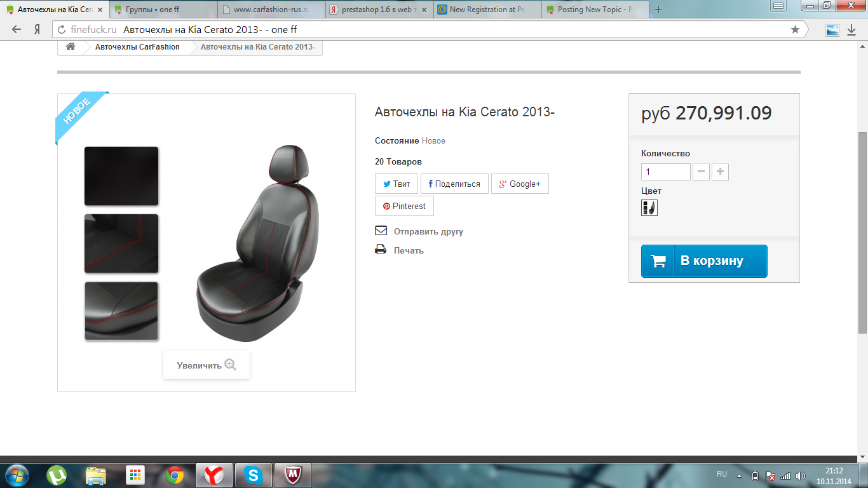868x488 pixels.
Task: Click the product title Авточехлы на Kia Cerato 2013-
Action: 465,112
